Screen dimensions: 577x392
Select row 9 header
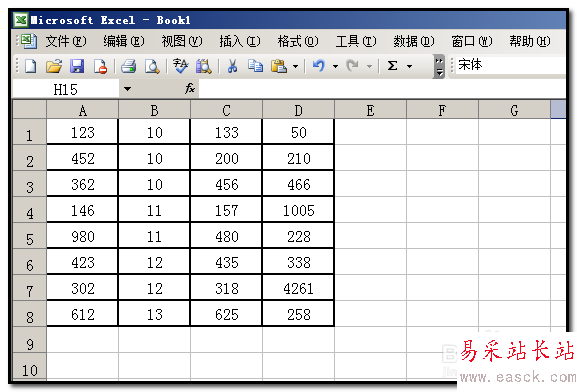(29, 340)
